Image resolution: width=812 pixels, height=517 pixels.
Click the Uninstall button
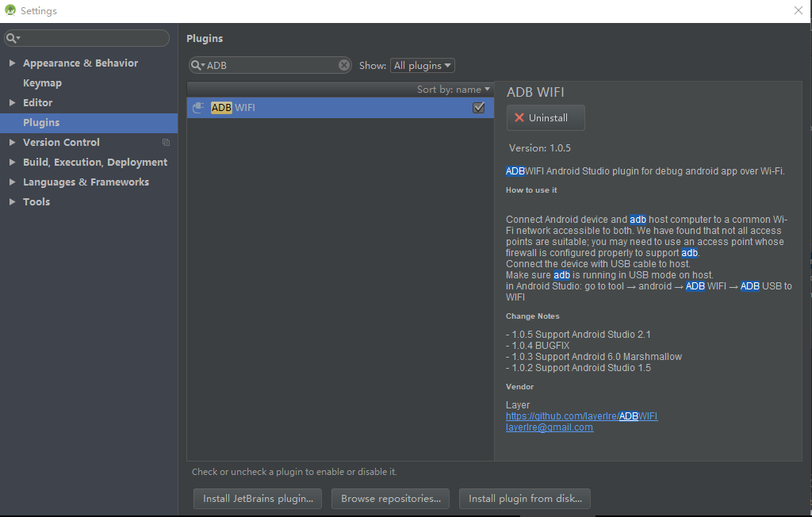[x=546, y=117]
